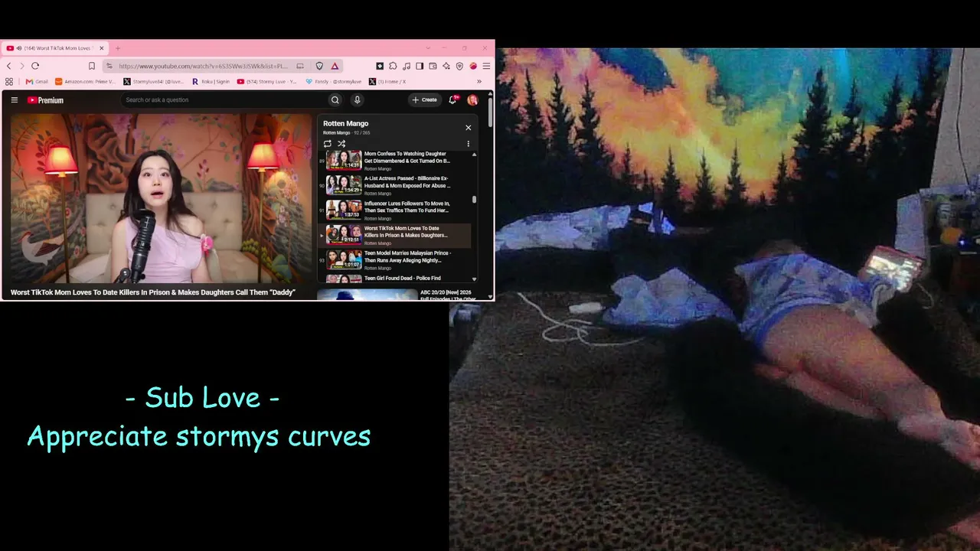This screenshot has width=980, height=551.
Task: Toggle the browser sidebar panel icon
Action: 420,66
